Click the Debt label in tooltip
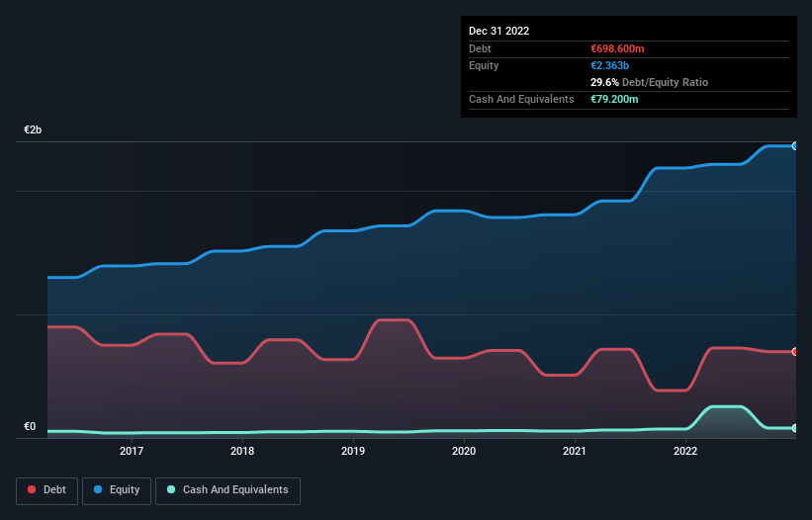This screenshot has width=812, height=520. pos(480,48)
